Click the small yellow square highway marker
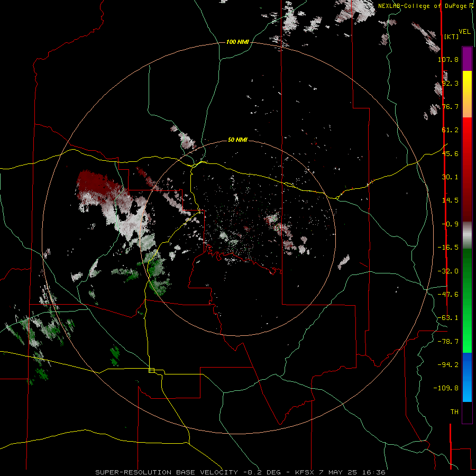The width and height of the screenshot is (476, 476). pos(151,370)
